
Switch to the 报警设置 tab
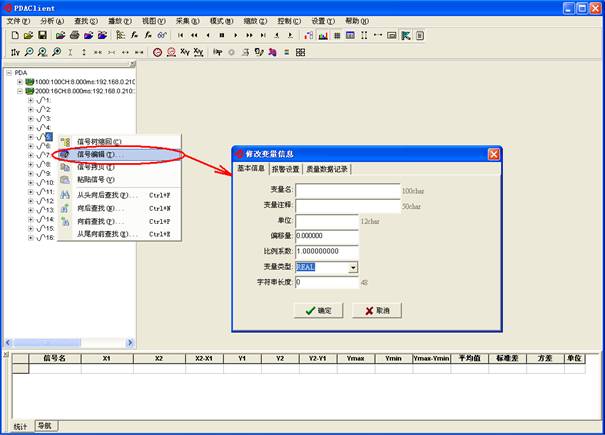tap(286, 169)
